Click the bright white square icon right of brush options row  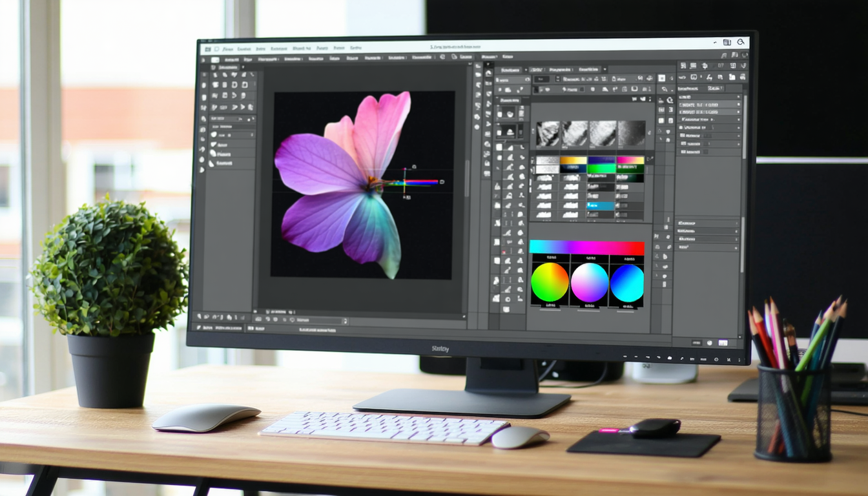[661, 78]
